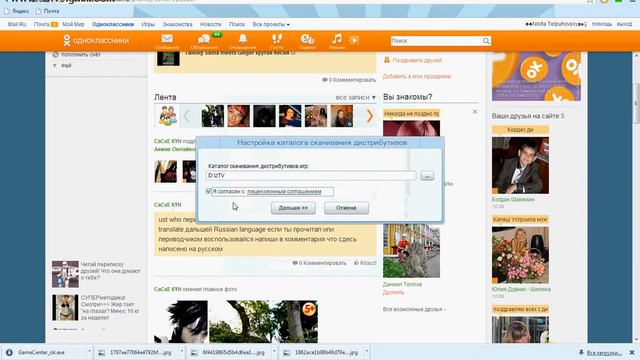Click 'Добавить в мои праздники' link
The image size is (640, 360).
pos(417,76)
